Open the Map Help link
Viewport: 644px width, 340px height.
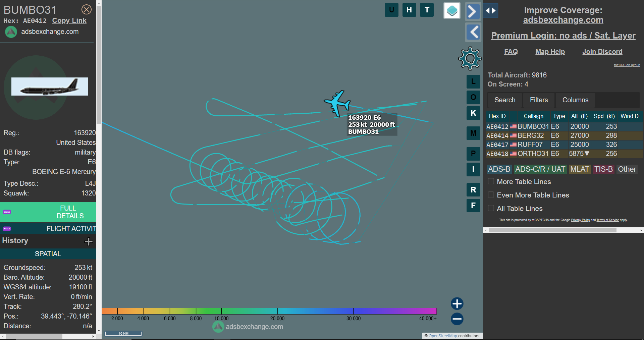click(550, 52)
